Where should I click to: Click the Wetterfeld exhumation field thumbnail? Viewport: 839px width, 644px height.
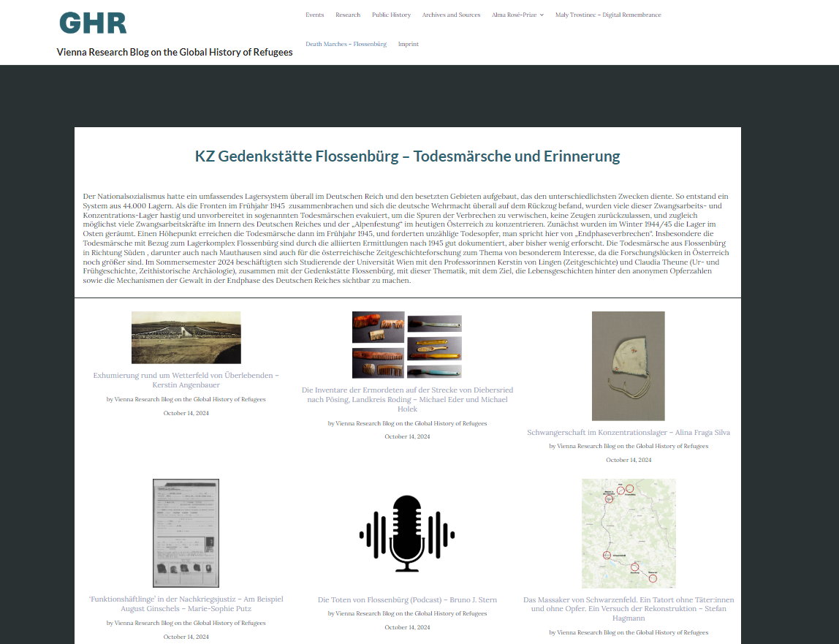(186, 338)
